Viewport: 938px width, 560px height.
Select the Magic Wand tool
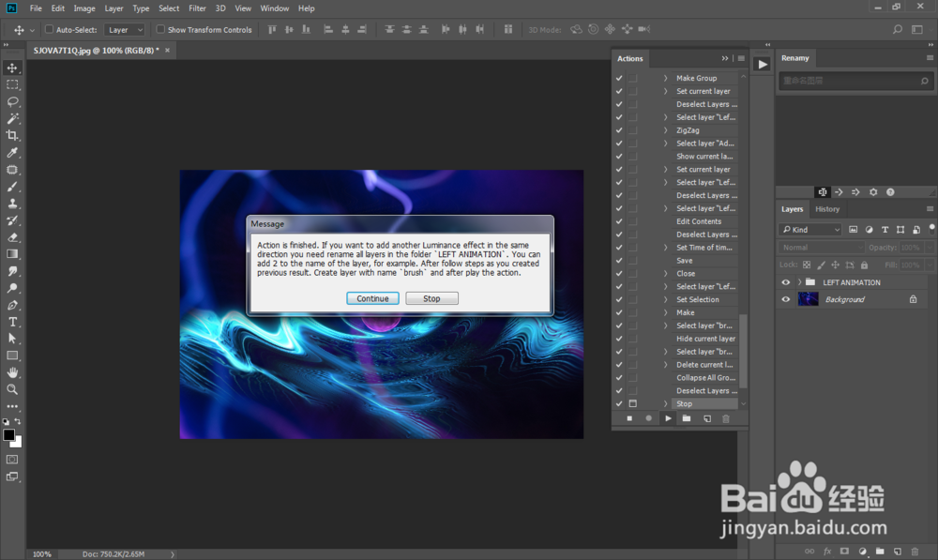pyautogui.click(x=12, y=118)
